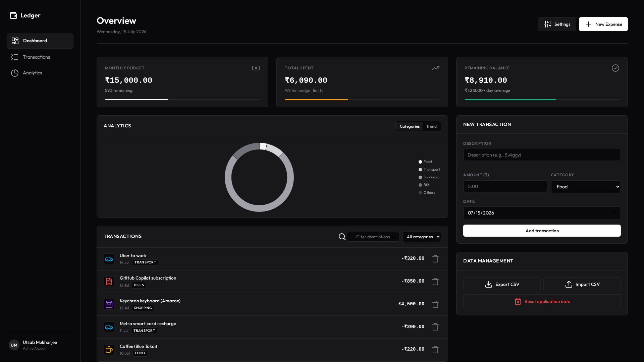Screen dimensions: 644x362
Task: Open the Transactions list icon in sidebar
Action: pos(15,57)
